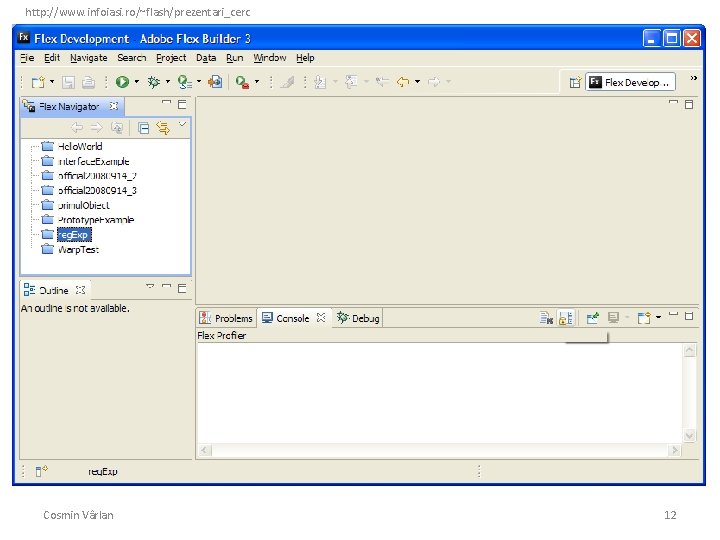The width and height of the screenshot is (720, 540).
Task: Select the primulObiect project
Action: 84,205
